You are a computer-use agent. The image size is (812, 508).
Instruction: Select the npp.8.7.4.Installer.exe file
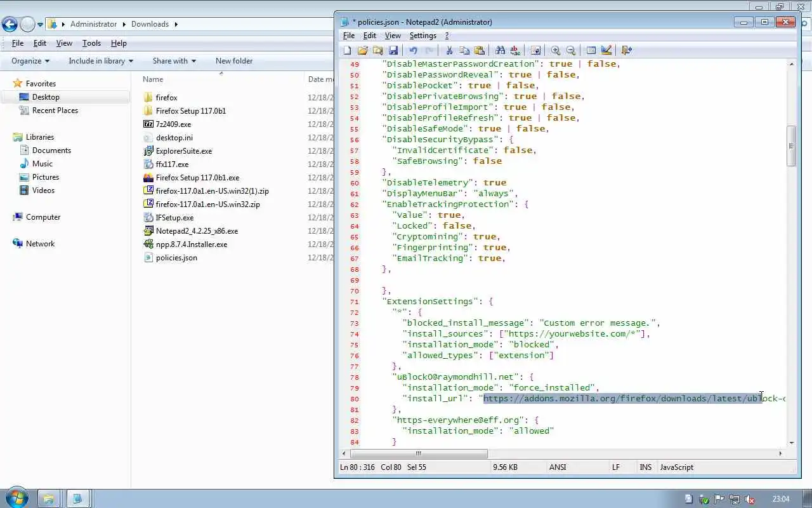click(x=192, y=244)
